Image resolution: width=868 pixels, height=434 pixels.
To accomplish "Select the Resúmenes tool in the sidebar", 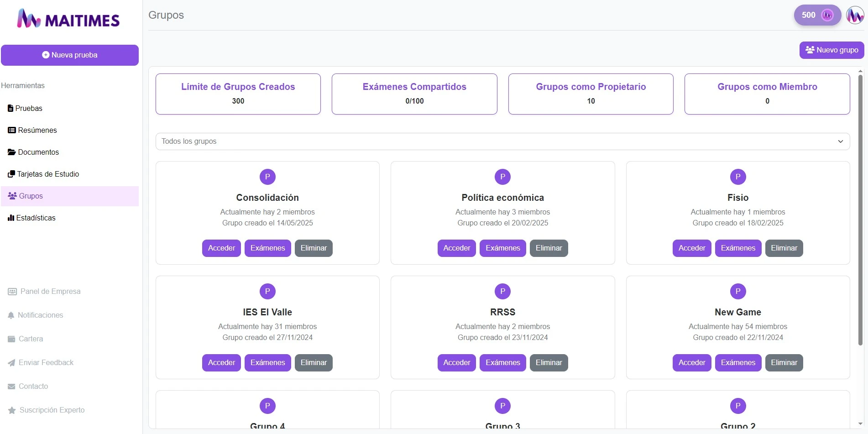I will [37, 130].
